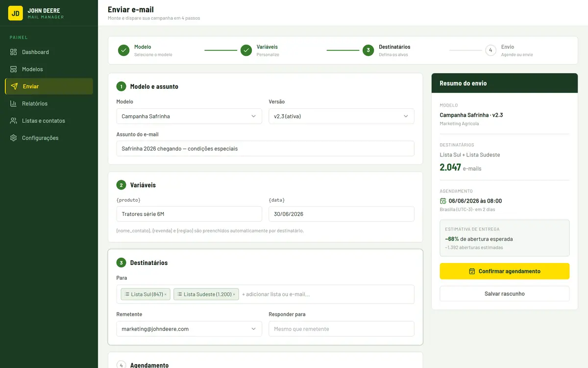Open Configurações in the sidebar
Image resolution: width=588 pixels, height=368 pixels.
[49, 138]
